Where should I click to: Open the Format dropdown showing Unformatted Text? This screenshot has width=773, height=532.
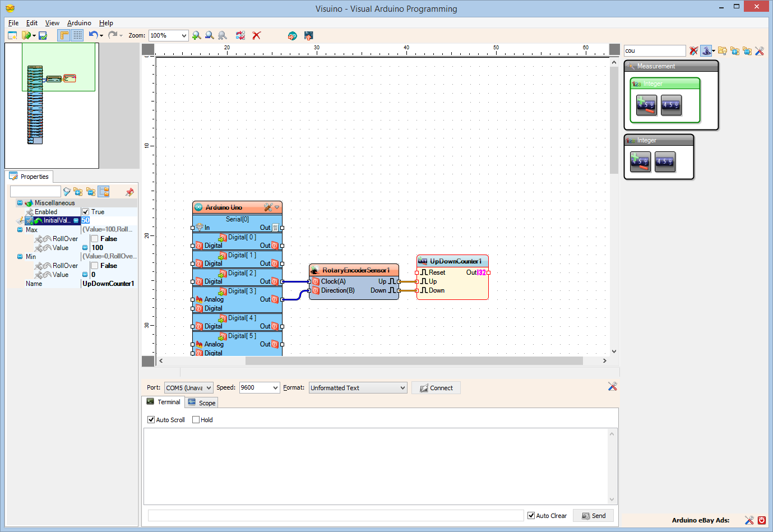pos(358,387)
